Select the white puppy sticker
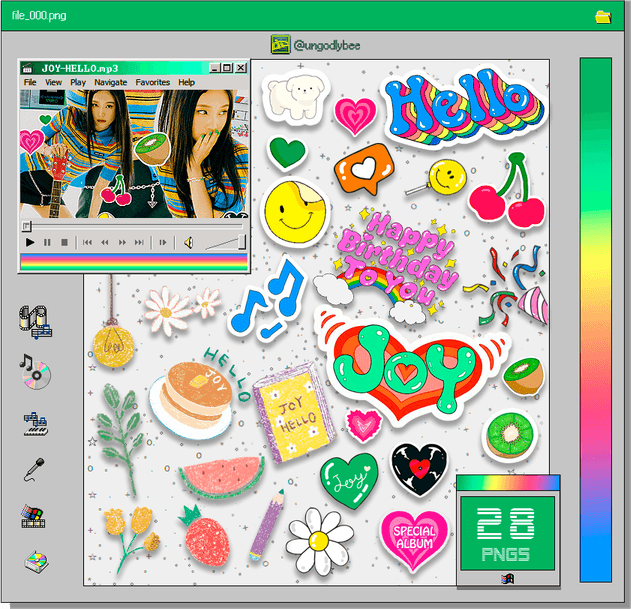 click(x=296, y=98)
